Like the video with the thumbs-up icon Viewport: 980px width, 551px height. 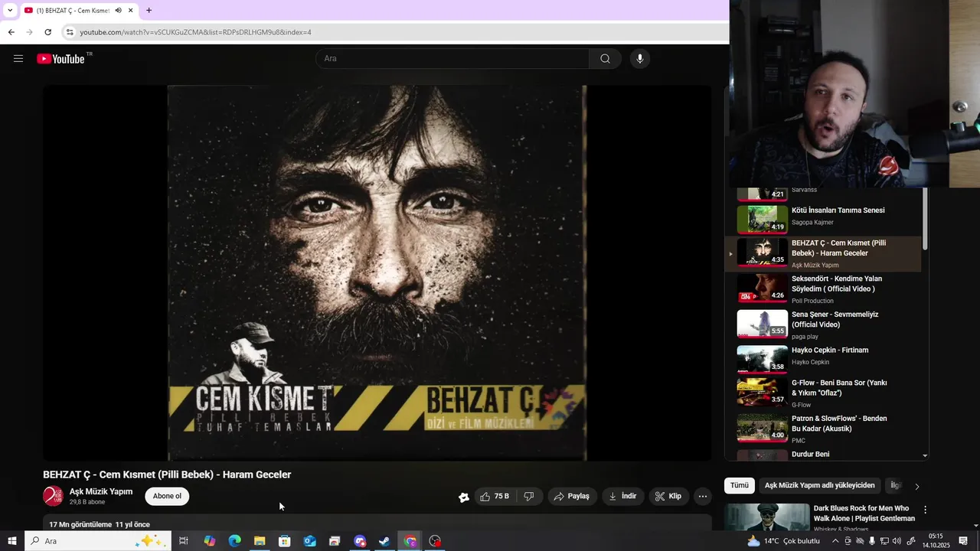coord(494,497)
